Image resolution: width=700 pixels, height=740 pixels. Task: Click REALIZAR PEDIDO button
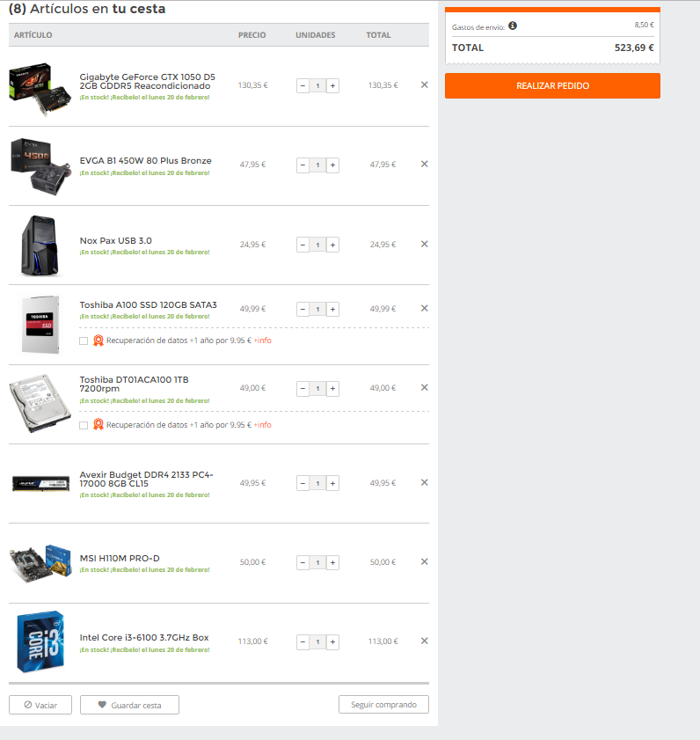(552, 86)
